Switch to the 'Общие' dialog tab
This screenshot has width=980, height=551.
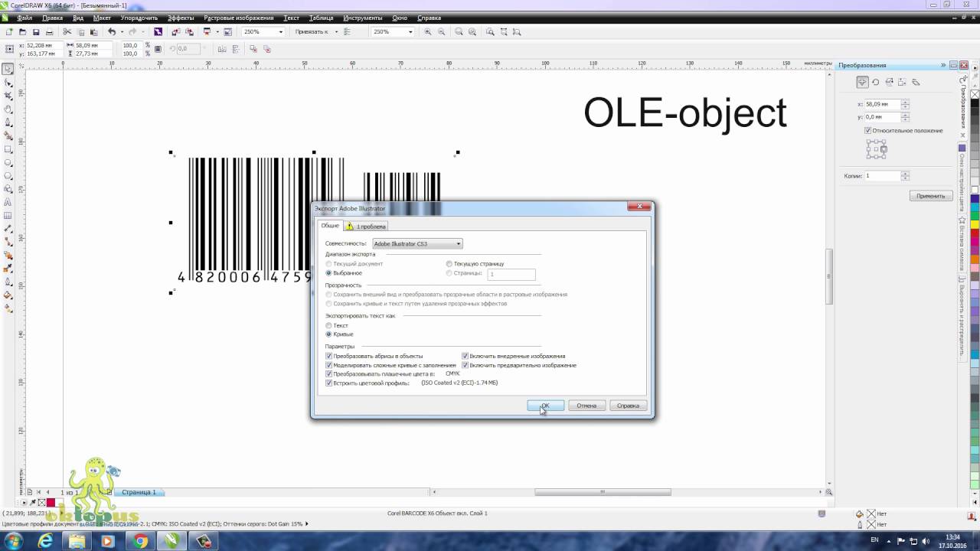pos(330,226)
